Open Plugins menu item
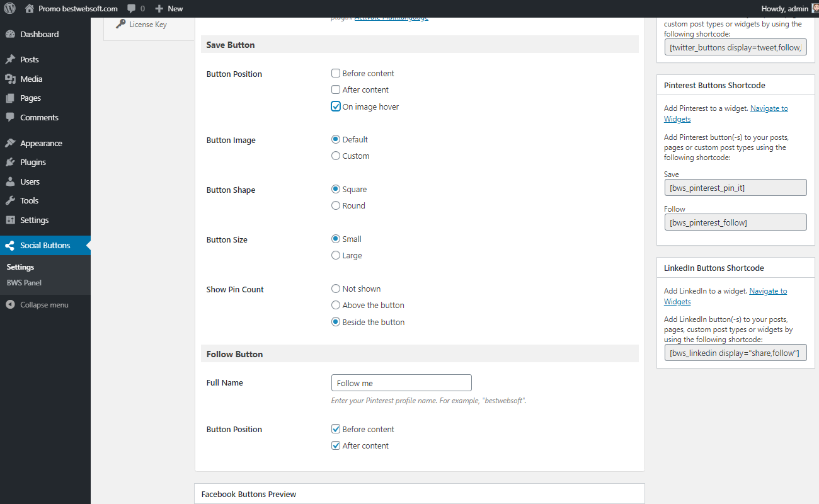The width and height of the screenshot is (819, 504). click(x=45, y=162)
